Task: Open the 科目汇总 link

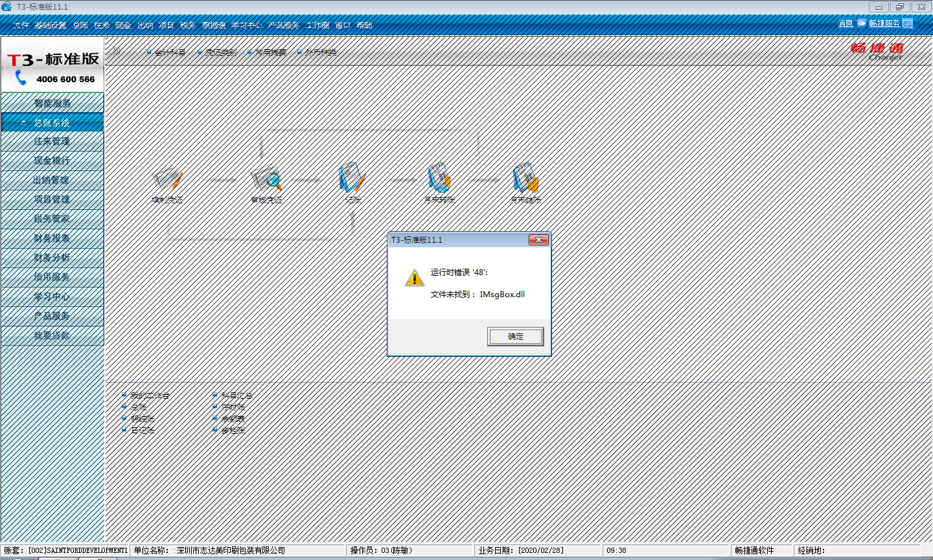Action: (x=237, y=395)
